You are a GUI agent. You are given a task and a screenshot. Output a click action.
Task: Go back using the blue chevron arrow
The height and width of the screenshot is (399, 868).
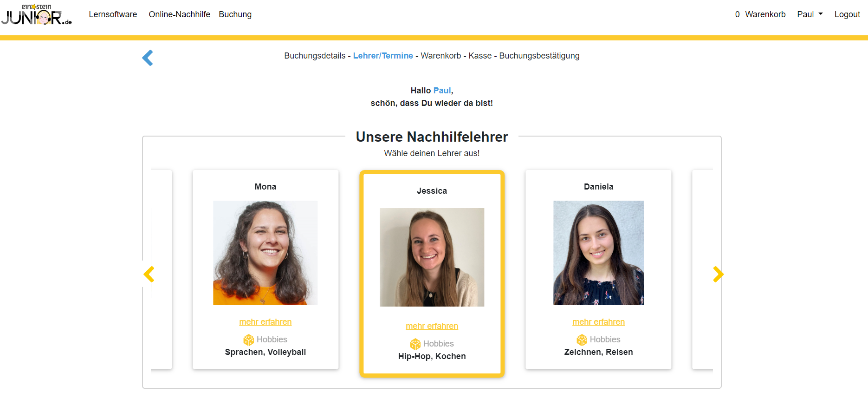148,58
